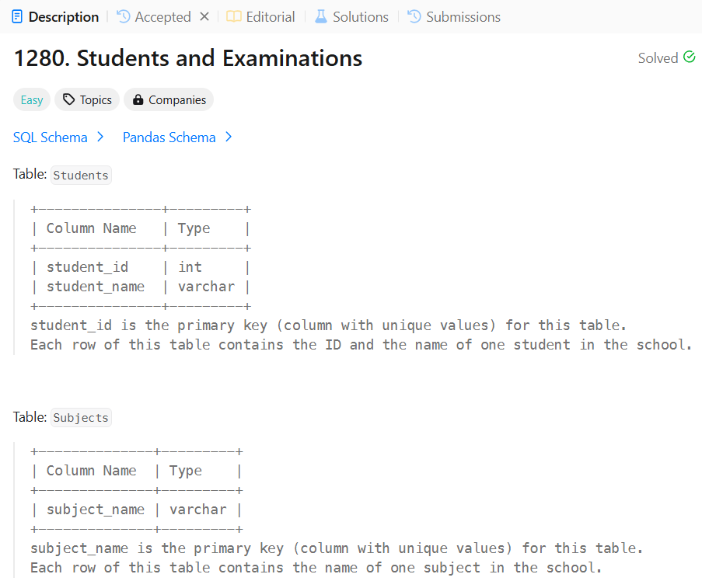The width and height of the screenshot is (702, 588).
Task: Click the Subjects table name chip
Action: (x=80, y=417)
